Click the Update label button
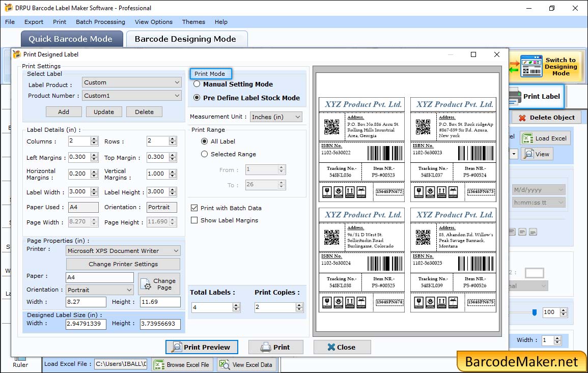The width and height of the screenshot is (588, 373). (104, 112)
